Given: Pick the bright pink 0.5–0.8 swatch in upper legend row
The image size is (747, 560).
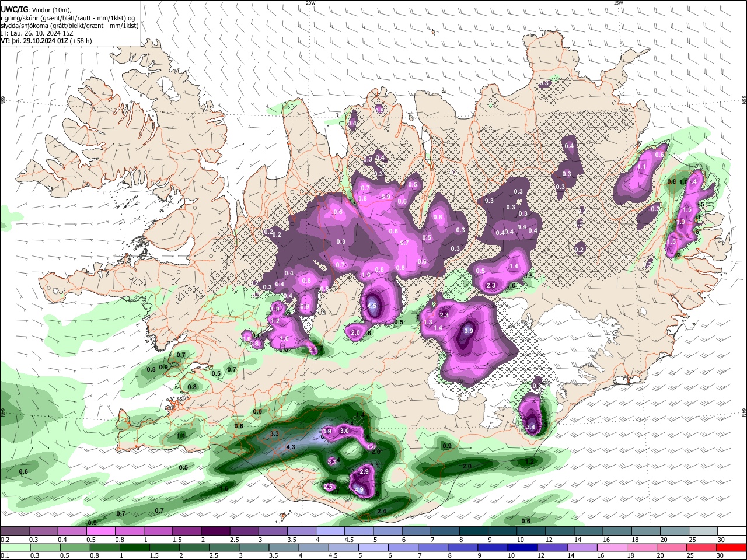Looking at the screenshot, I should click(x=100, y=531).
